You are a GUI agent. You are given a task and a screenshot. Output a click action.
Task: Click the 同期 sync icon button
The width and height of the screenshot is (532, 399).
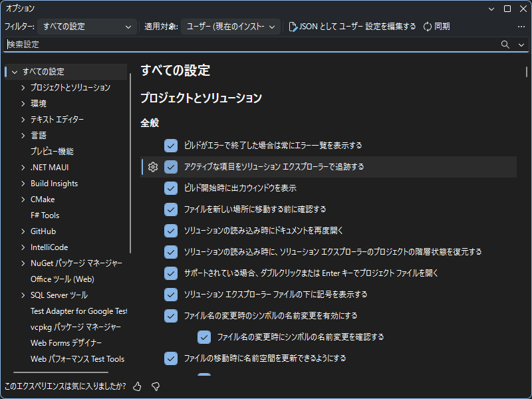pos(437,27)
